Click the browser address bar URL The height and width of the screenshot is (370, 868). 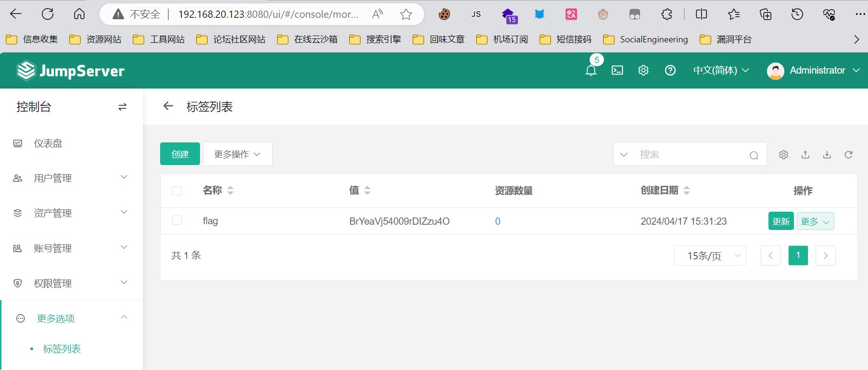pos(268,14)
